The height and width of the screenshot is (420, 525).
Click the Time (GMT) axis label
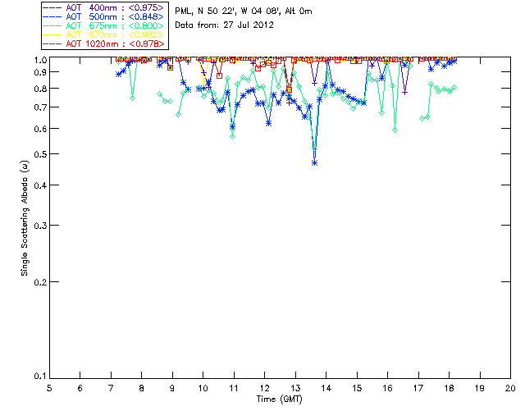[x=280, y=399]
